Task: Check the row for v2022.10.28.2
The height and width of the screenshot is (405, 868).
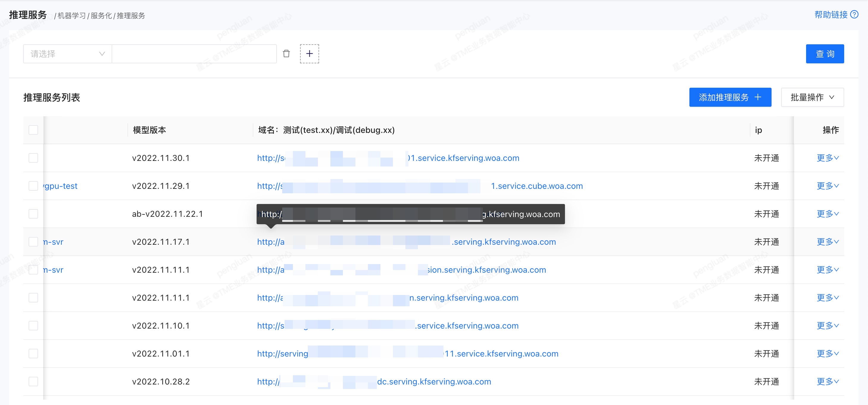Action: [x=33, y=382]
